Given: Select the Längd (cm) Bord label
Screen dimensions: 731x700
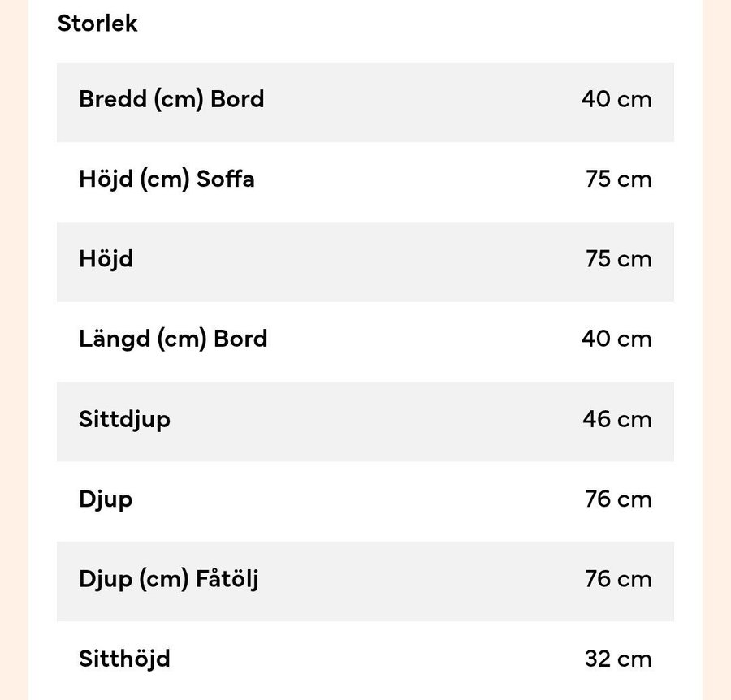Looking at the screenshot, I should 173,339.
